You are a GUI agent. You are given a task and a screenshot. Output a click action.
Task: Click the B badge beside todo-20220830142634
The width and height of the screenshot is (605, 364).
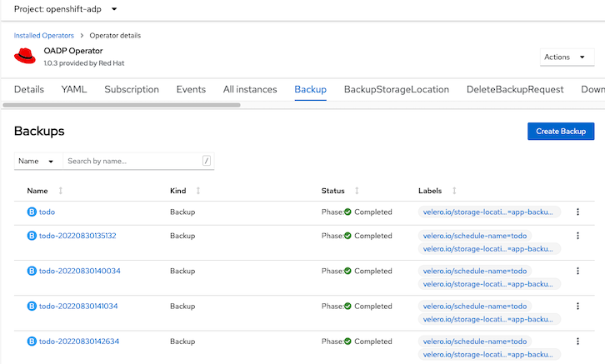[x=32, y=342]
